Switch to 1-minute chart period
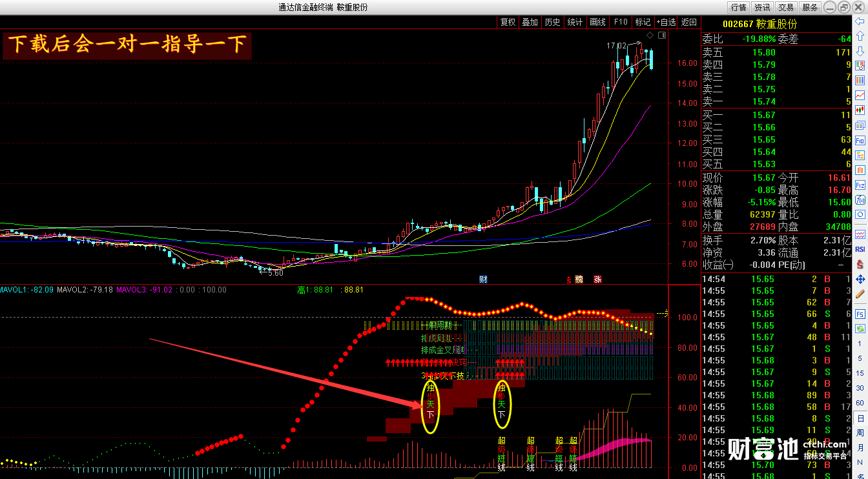 pyautogui.click(x=860, y=343)
